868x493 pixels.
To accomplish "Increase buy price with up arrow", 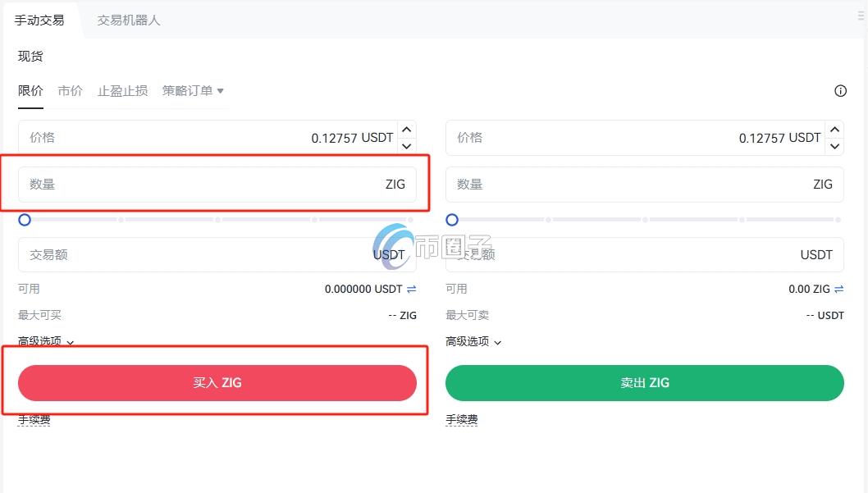I will 406,130.
